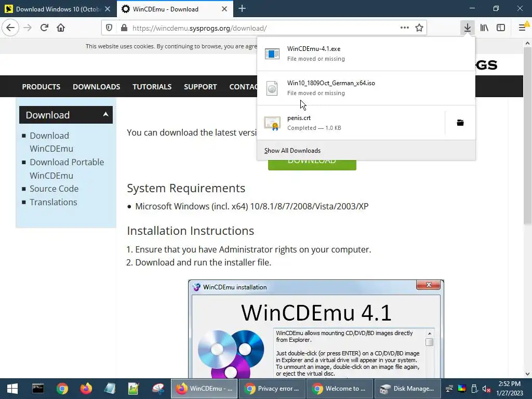The height and width of the screenshot is (399, 532).
Task: Click the site security padlock icon
Action: pyautogui.click(x=124, y=28)
